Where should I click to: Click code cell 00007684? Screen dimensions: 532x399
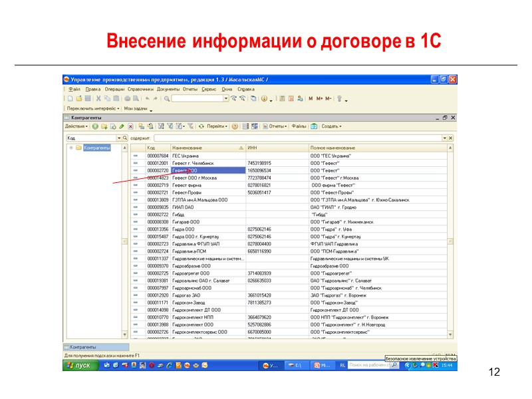tap(158, 156)
